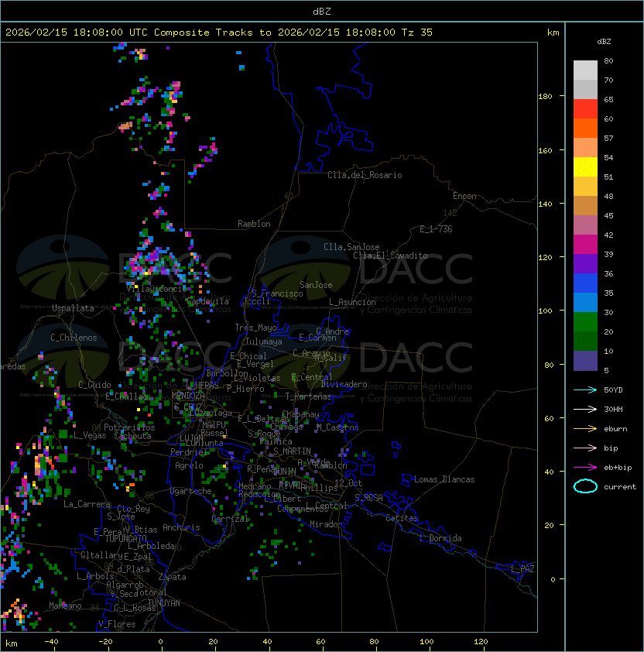Click the 'Clla.El_Cavadito' map label
Screen dimensions: 644x652
tap(390, 256)
